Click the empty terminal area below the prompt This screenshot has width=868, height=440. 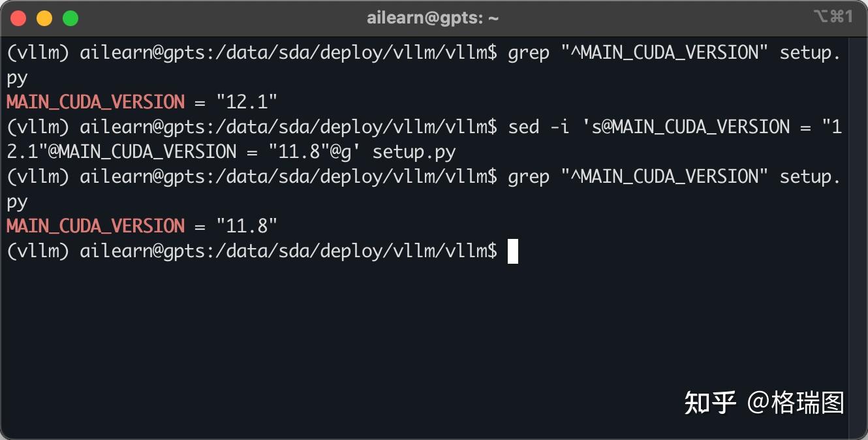pyautogui.click(x=326, y=339)
